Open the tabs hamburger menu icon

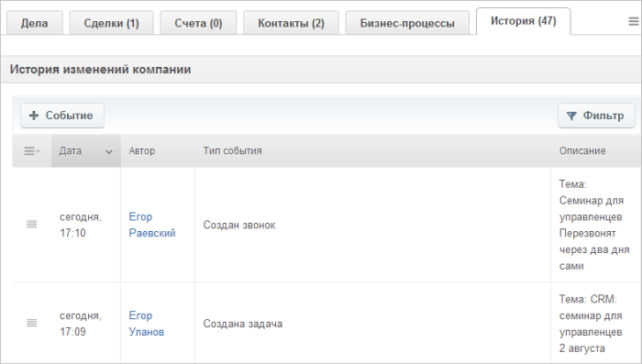[x=634, y=22]
